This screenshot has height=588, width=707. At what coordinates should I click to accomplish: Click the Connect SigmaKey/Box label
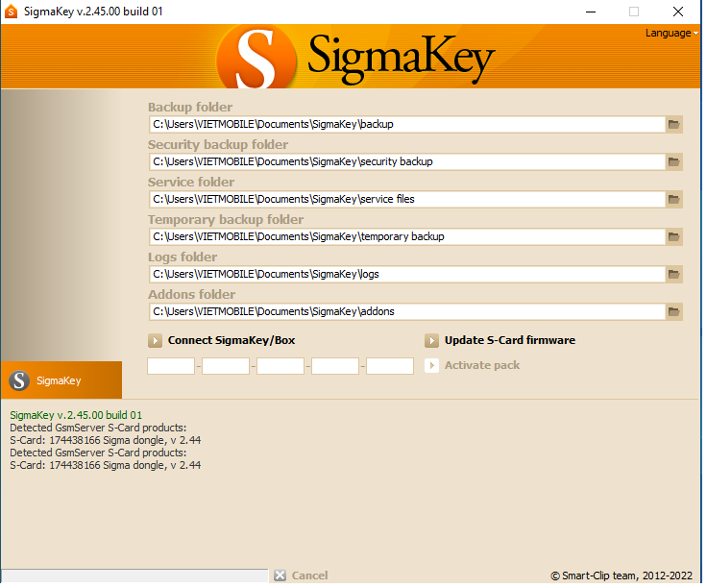[x=232, y=340]
